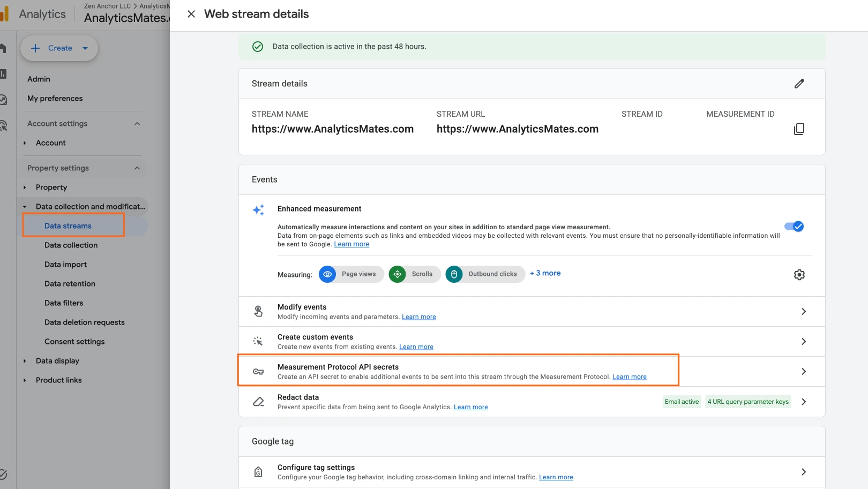Click the green data collection check icon
This screenshot has width=868, height=489.
click(x=258, y=47)
